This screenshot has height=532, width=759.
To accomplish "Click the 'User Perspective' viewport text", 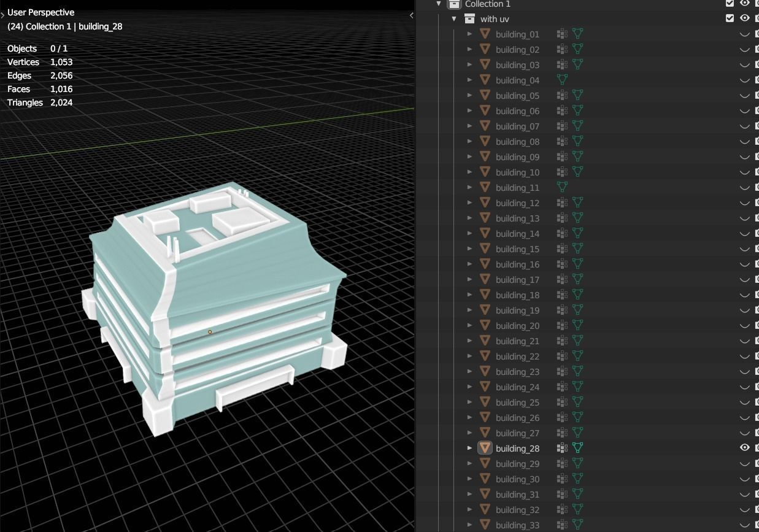I will tap(40, 12).
